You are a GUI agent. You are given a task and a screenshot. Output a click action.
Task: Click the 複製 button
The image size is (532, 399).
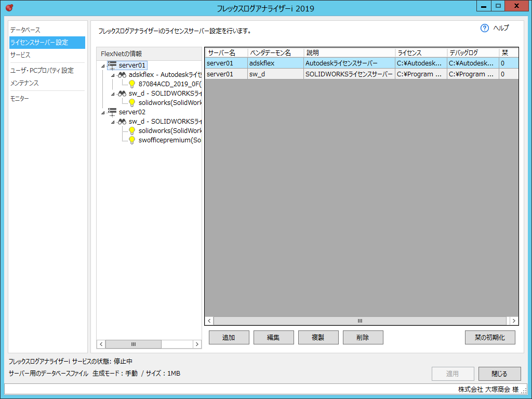pyautogui.click(x=318, y=338)
